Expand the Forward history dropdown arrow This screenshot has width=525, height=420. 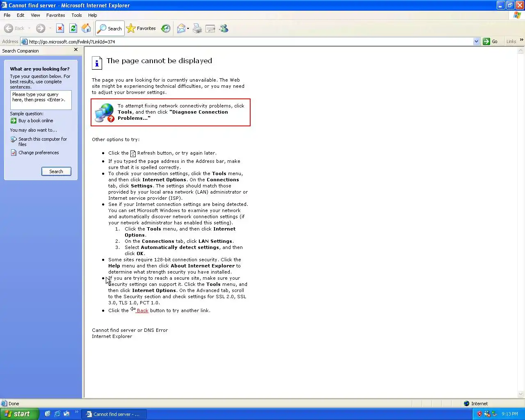click(x=50, y=28)
